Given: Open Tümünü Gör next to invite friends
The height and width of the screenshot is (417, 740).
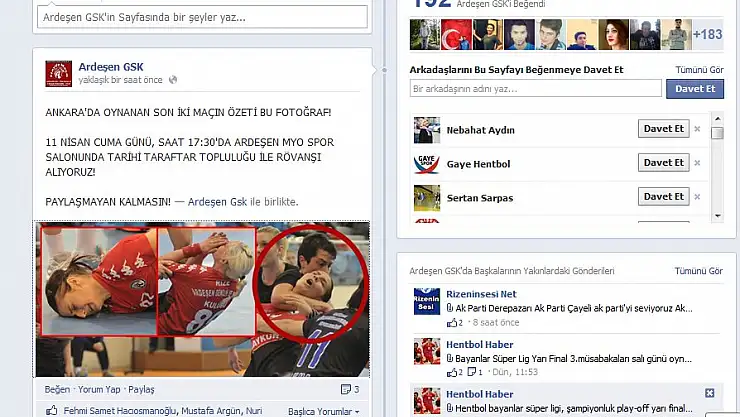Looking at the screenshot, I should pos(699,70).
